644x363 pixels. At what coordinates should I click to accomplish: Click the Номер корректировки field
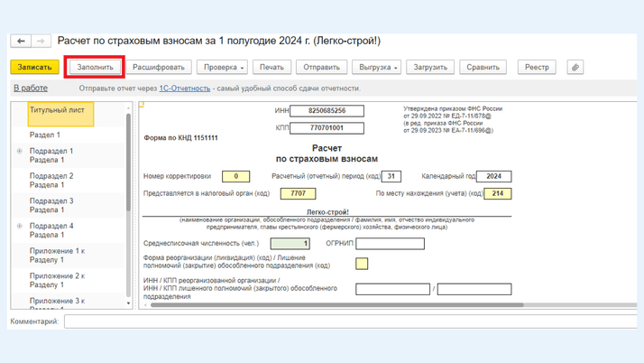[x=235, y=176]
